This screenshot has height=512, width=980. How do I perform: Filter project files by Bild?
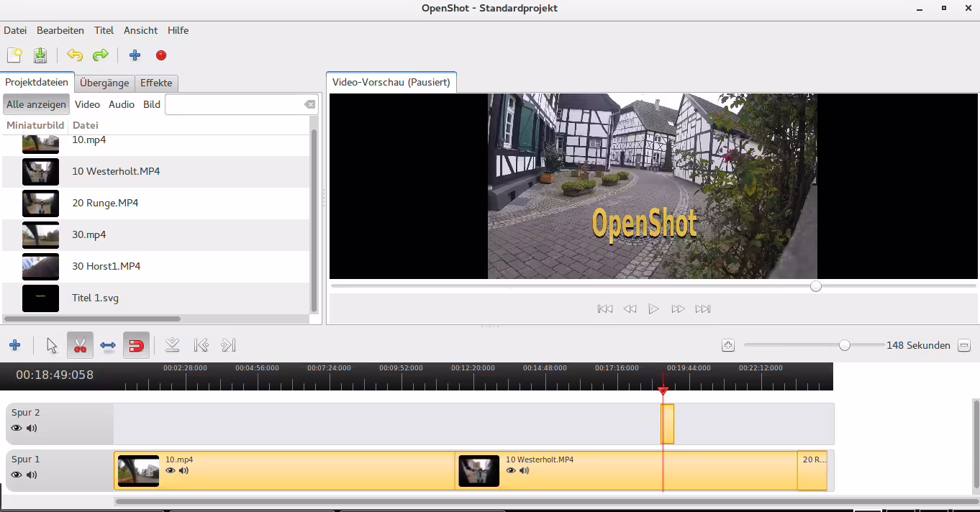pyautogui.click(x=152, y=104)
